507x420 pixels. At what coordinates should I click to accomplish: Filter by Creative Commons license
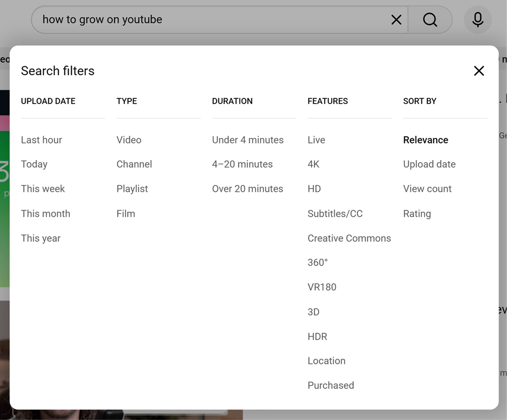tap(349, 238)
